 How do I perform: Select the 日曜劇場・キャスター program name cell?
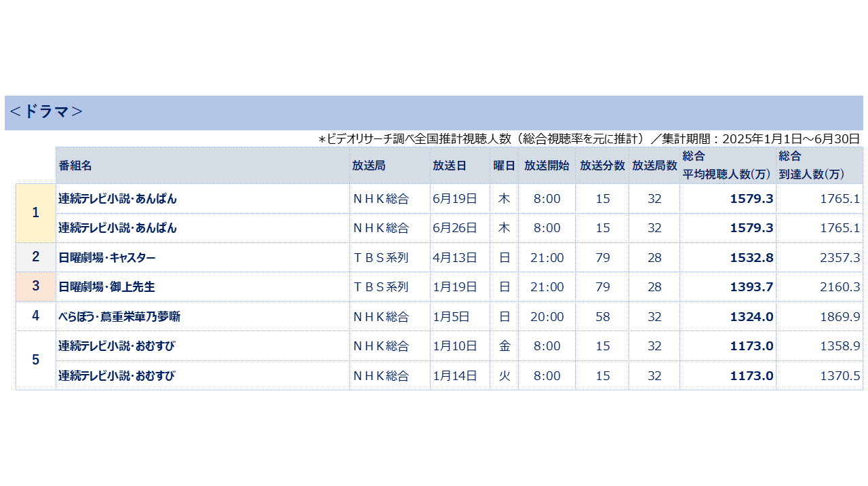coord(107,258)
